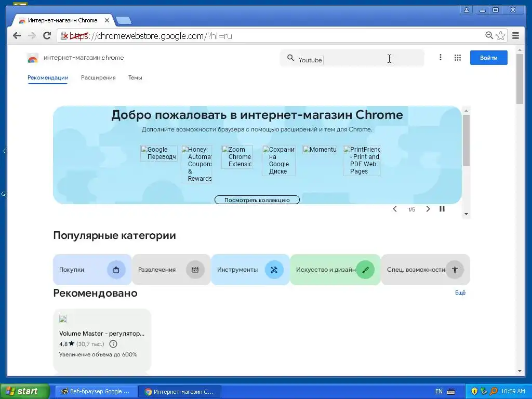Open the Honey Automatic Coupons tile
This screenshot has height=399, width=532.
tap(196, 164)
